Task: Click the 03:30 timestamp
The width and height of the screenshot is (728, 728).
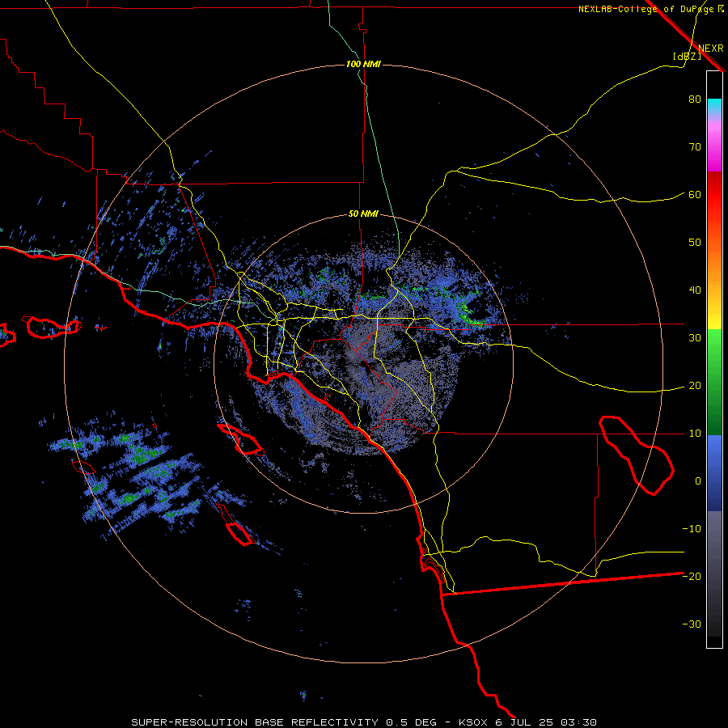Action: pos(578,722)
